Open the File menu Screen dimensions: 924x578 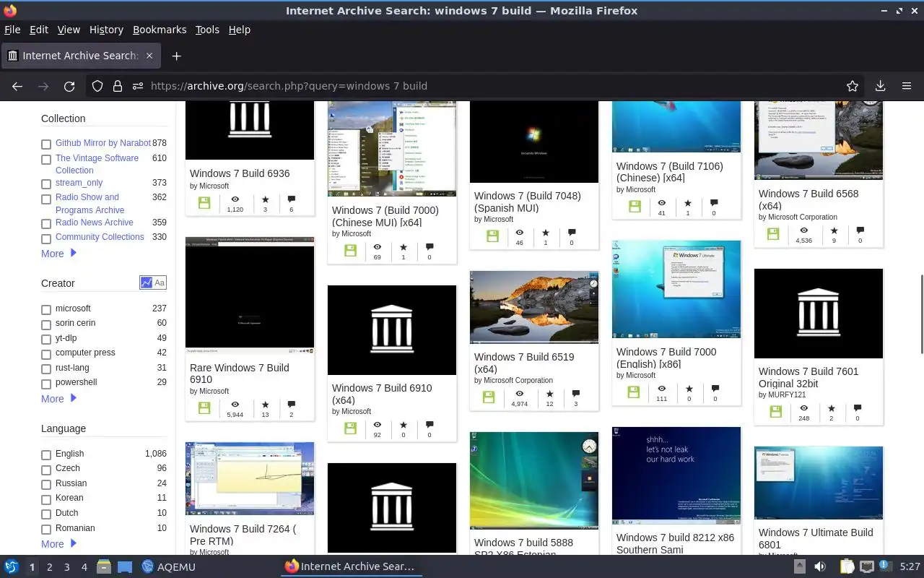point(12,30)
